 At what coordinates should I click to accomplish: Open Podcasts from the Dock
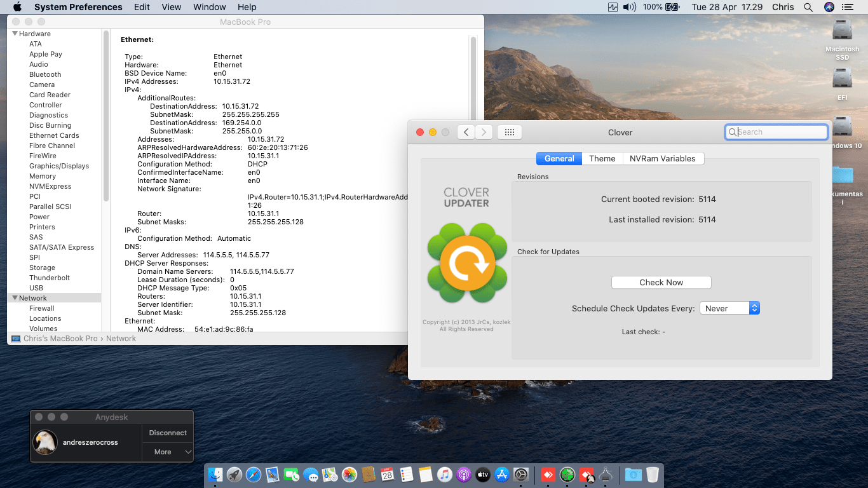pyautogui.click(x=464, y=474)
